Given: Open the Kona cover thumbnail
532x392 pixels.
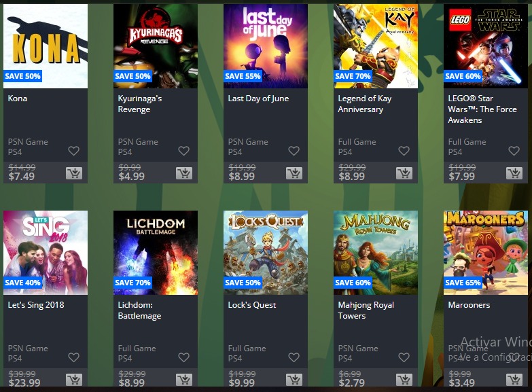Looking at the screenshot, I should 46,46.
